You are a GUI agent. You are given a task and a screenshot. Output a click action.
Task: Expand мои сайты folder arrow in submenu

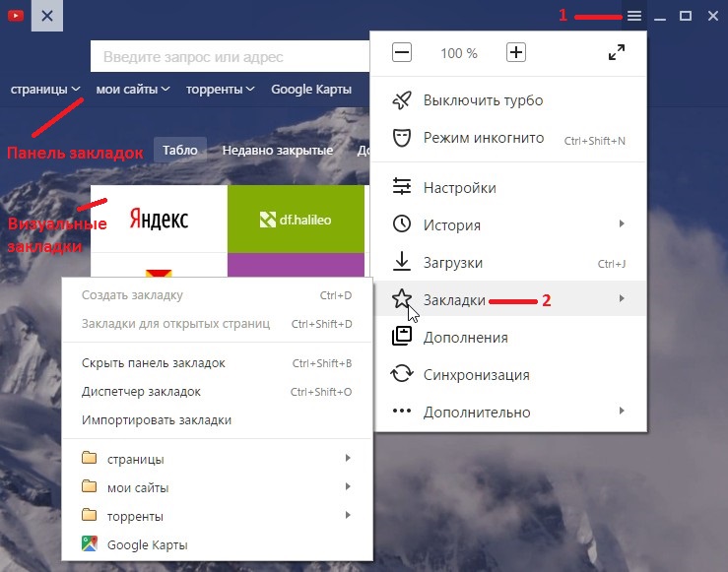348,486
